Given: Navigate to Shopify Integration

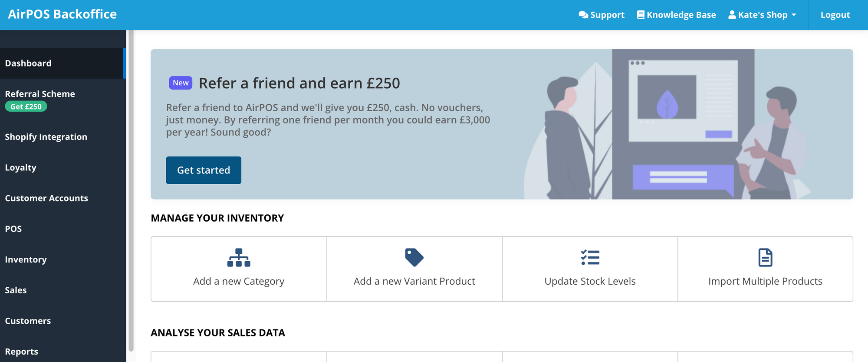Looking at the screenshot, I should tap(46, 136).
